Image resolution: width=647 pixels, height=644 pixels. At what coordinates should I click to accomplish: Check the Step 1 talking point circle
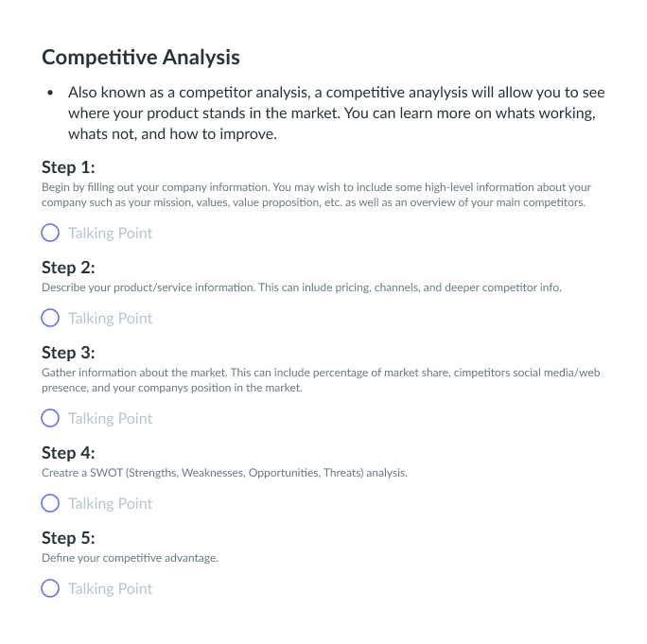(x=50, y=233)
